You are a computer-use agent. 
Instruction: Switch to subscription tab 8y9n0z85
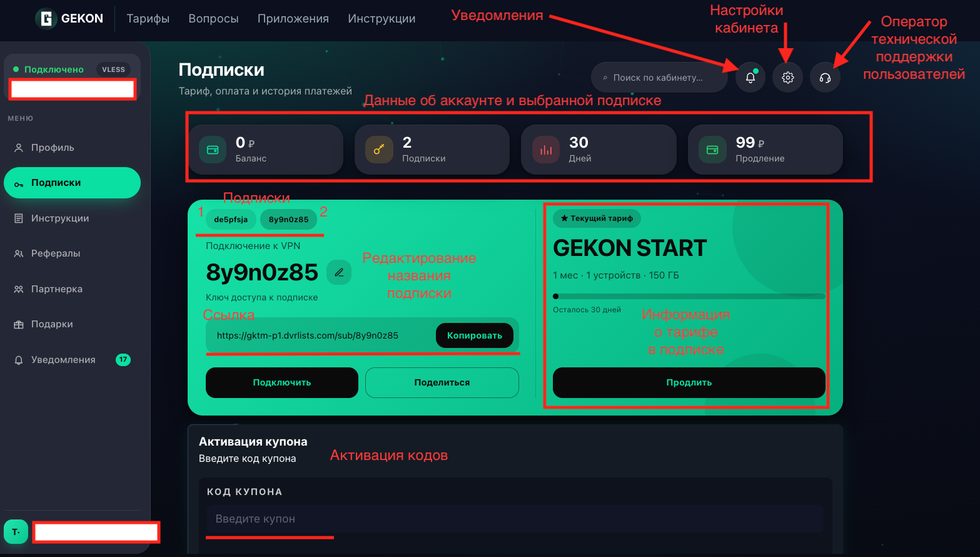click(x=288, y=220)
